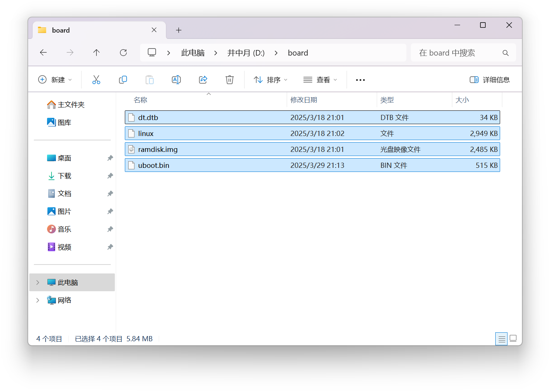Switch to large thumbnails view

pos(513,338)
